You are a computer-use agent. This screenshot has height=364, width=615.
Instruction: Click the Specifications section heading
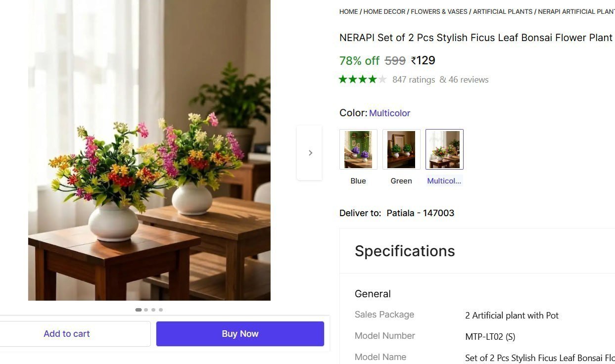tap(405, 251)
